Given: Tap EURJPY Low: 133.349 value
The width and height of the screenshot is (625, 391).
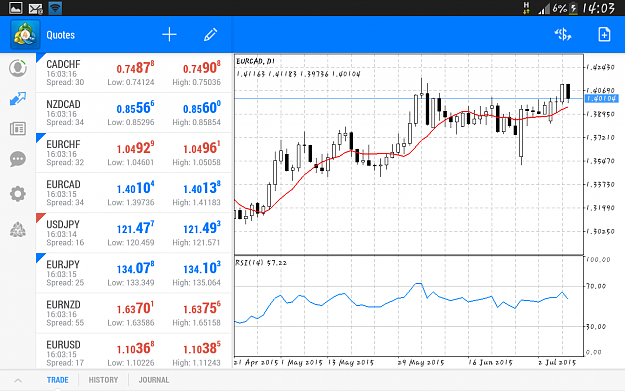Looking at the screenshot, I should (131, 283).
